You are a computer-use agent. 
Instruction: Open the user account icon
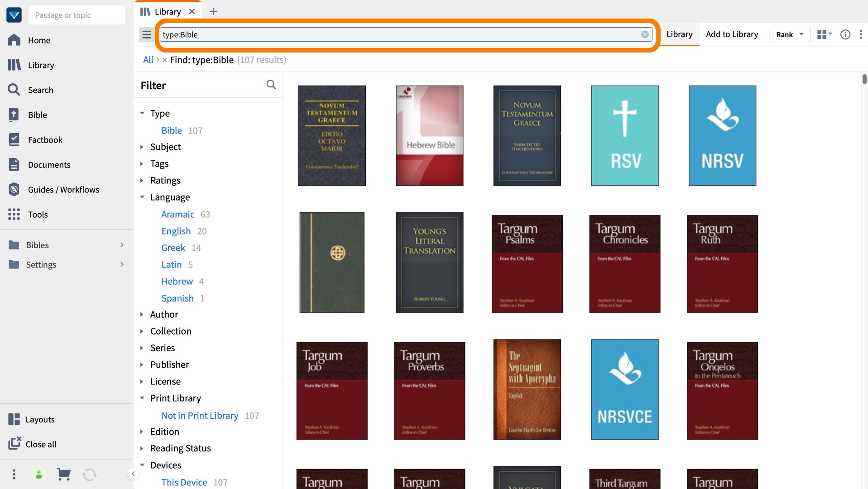coord(39,474)
